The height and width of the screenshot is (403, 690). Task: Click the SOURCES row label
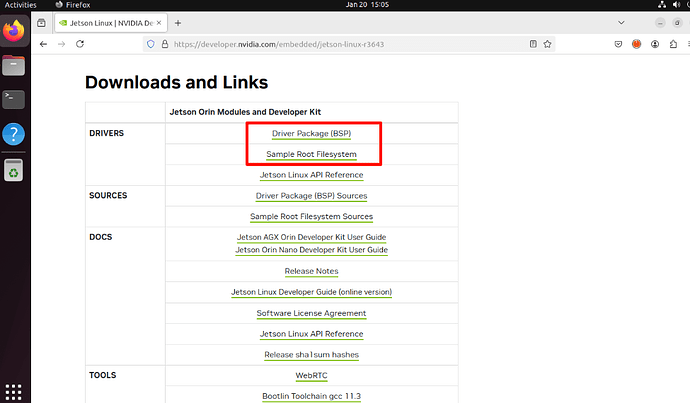(x=108, y=195)
